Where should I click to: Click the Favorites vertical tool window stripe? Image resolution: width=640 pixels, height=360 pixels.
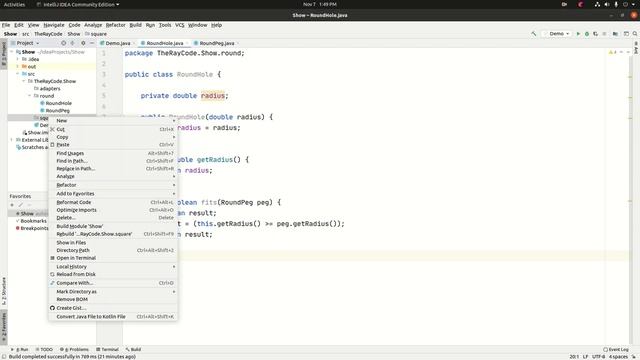(4, 328)
